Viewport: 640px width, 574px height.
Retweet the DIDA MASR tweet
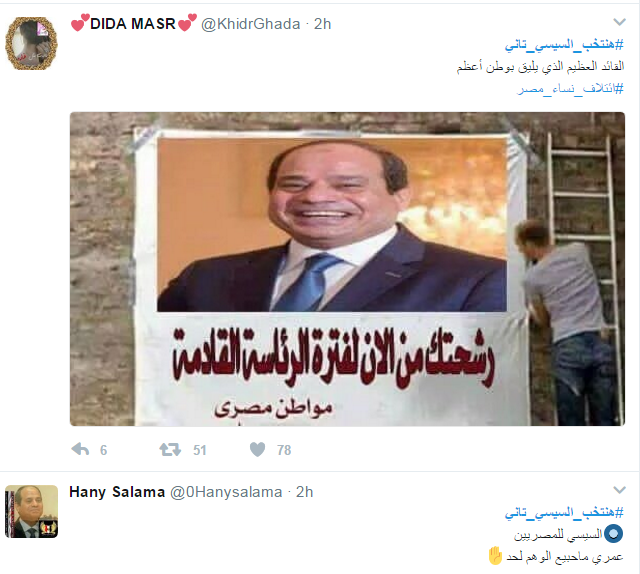pos(170,449)
